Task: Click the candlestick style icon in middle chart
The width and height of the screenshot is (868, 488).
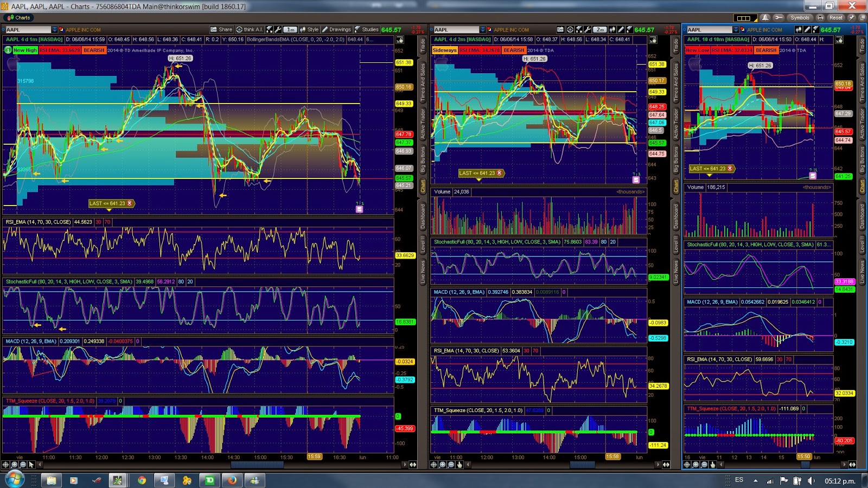Action: (612, 29)
